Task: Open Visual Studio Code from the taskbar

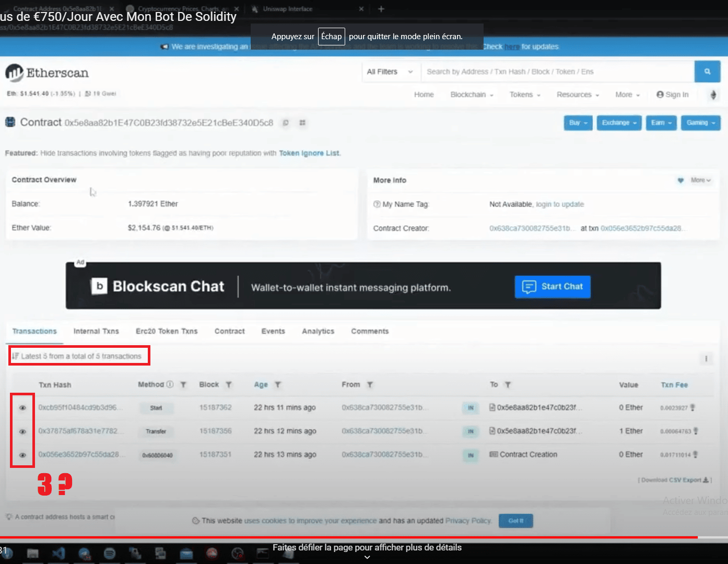Action: pos(58,553)
